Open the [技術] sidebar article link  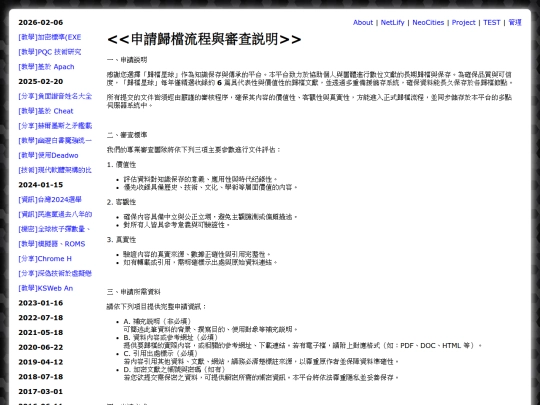click(55, 170)
